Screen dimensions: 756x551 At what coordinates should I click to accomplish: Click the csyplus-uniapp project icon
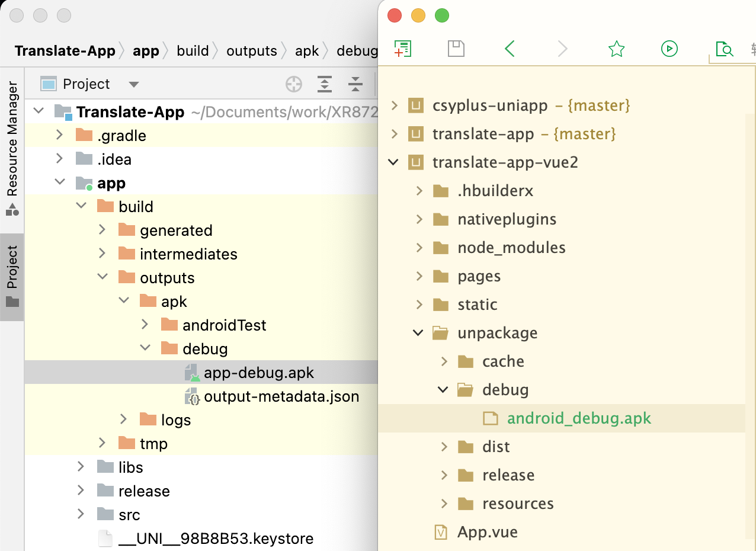coord(417,106)
